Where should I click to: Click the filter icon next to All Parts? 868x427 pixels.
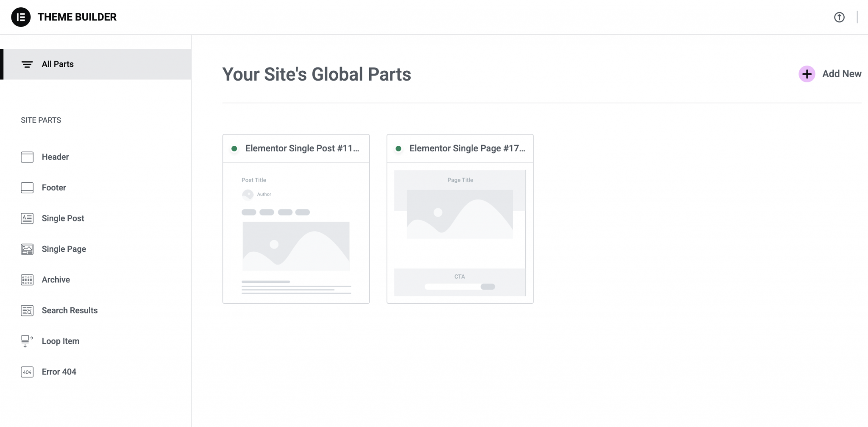click(x=27, y=64)
